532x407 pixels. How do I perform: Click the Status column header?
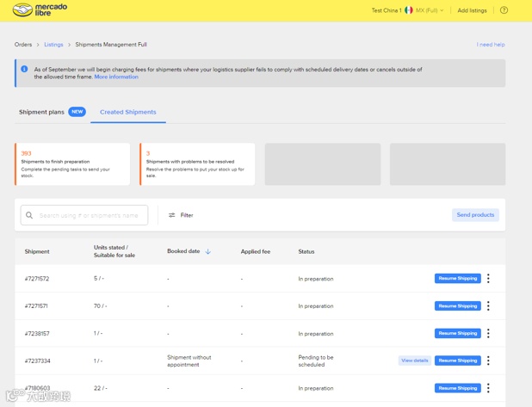tap(306, 251)
